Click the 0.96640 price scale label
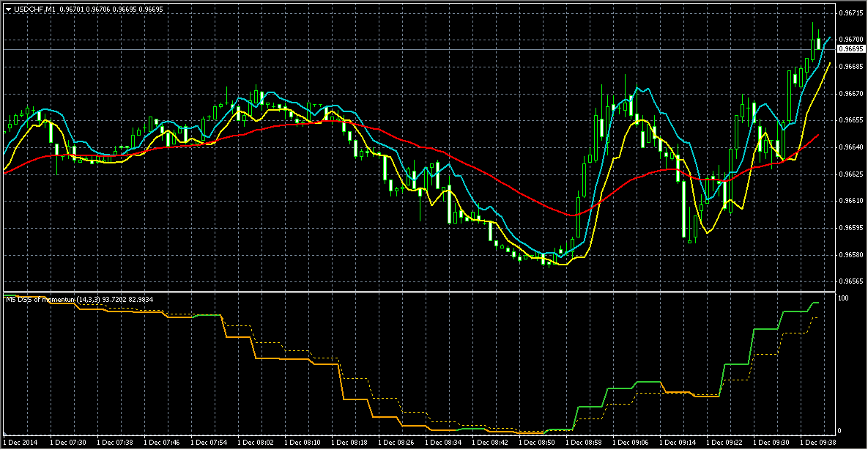868x450 pixels. (850, 147)
